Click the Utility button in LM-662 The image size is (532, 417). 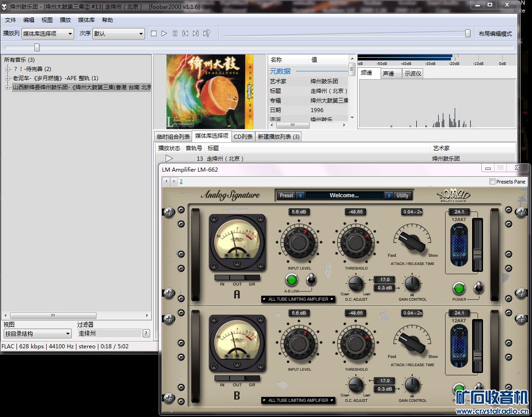403,195
